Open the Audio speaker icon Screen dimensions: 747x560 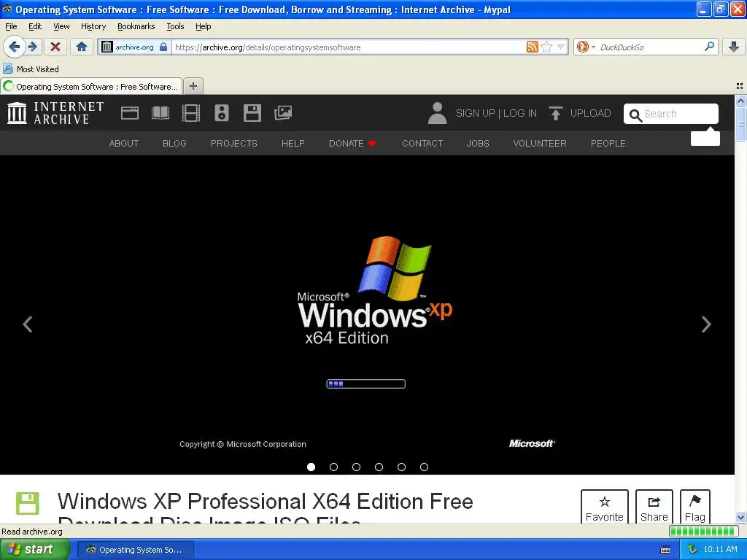(222, 113)
